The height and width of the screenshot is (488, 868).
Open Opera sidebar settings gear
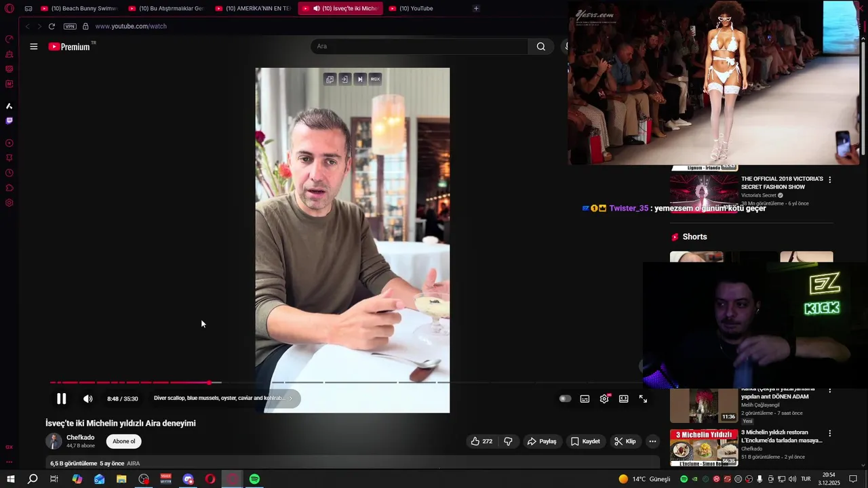[x=9, y=203]
